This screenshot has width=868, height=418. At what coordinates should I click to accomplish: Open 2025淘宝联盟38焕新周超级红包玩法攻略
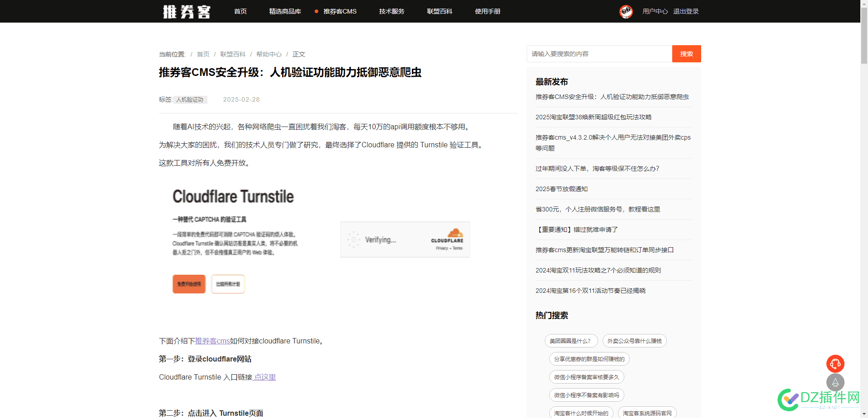pyautogui.click(x=594, y=117)
